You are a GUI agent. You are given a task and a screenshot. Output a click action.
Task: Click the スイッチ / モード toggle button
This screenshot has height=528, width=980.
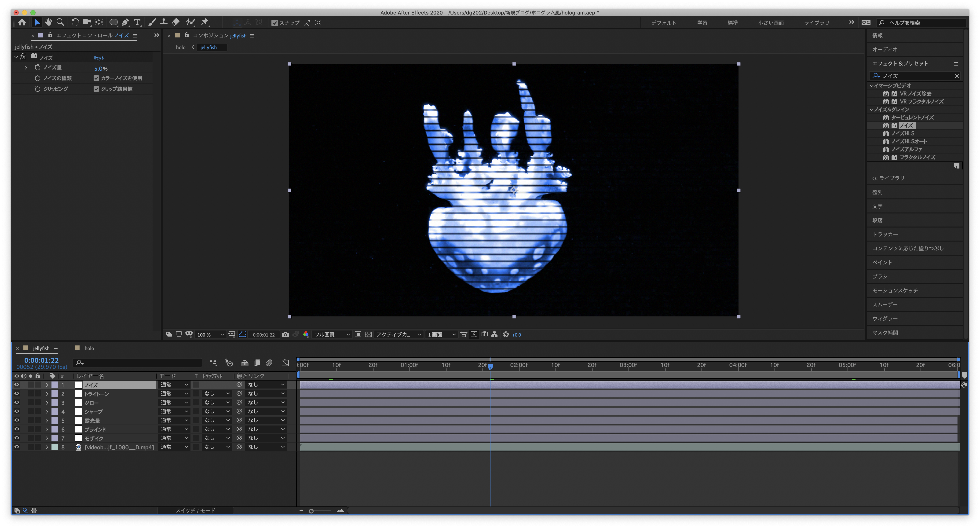coord(195,510)
